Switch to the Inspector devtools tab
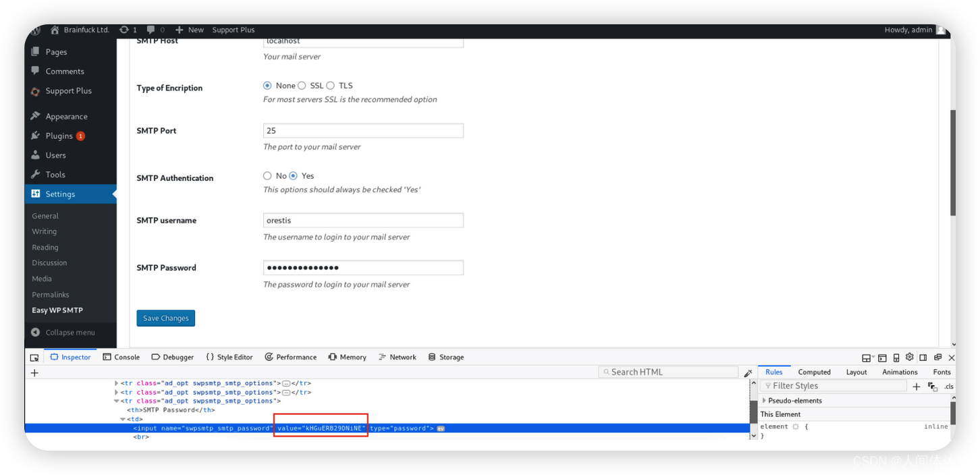Viewport: 980px width, 475px height. 70,358
